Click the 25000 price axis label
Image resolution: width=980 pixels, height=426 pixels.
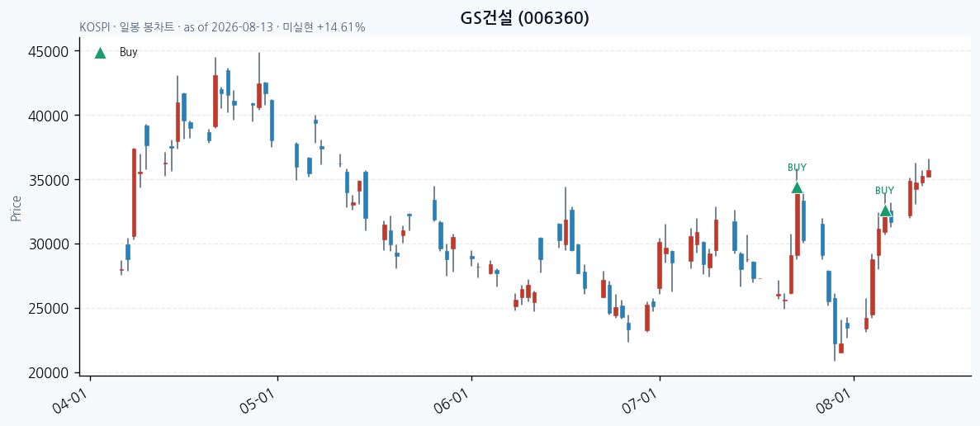[48, 309]
